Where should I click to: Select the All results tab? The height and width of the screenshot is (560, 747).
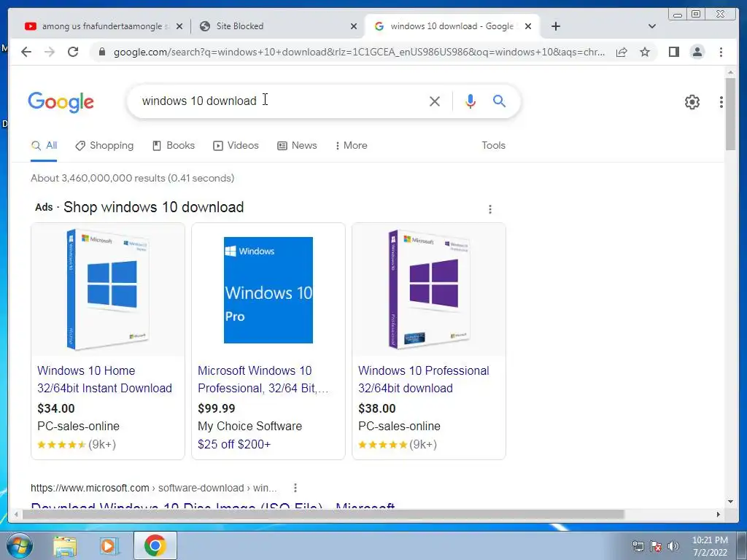tap(44, 145)
